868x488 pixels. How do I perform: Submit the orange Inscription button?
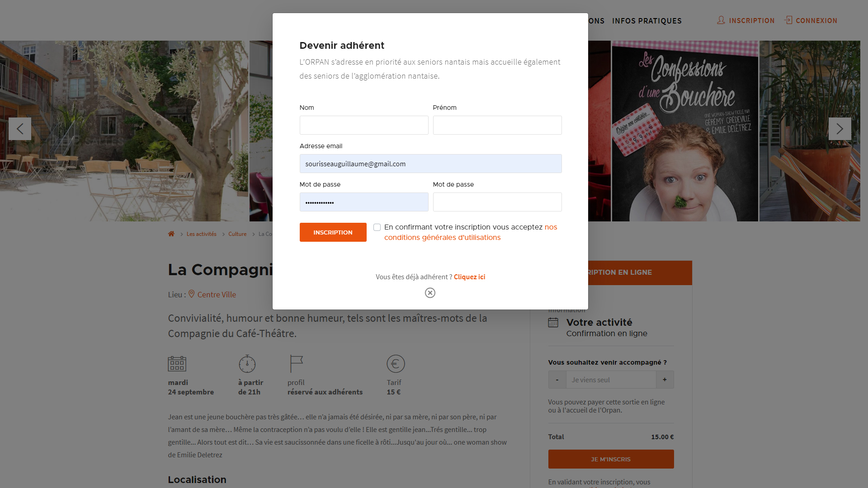(333, 232)
